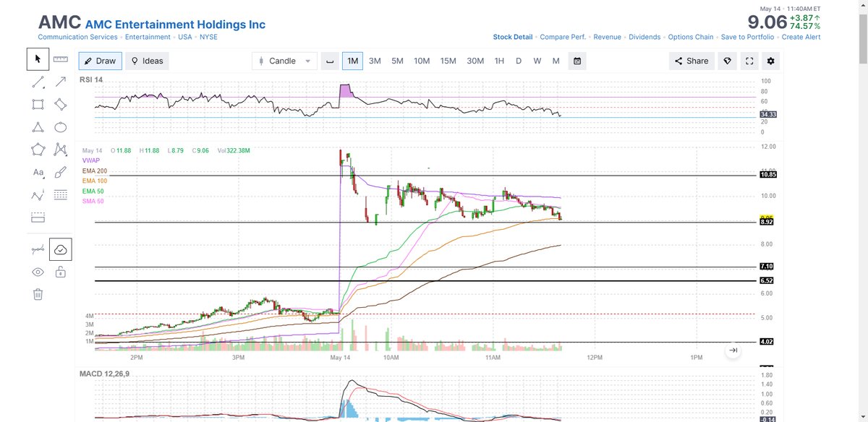Select the W weekly timeframe

click(x=537, y=61)
